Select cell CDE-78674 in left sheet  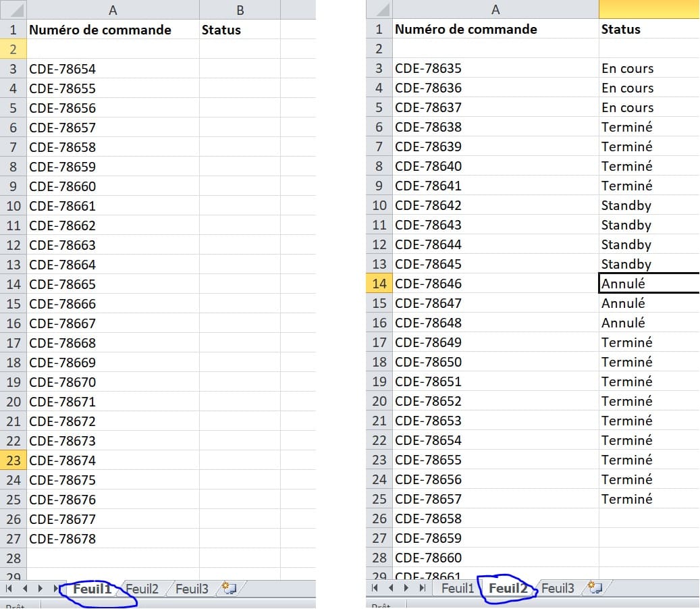113,460
